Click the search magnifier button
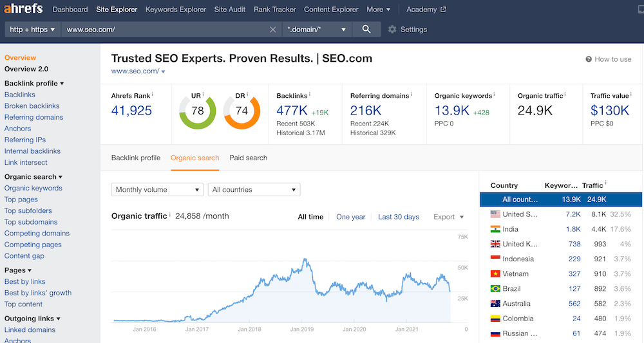This screenshot has height=343, width=644. (x=366, y=29)
